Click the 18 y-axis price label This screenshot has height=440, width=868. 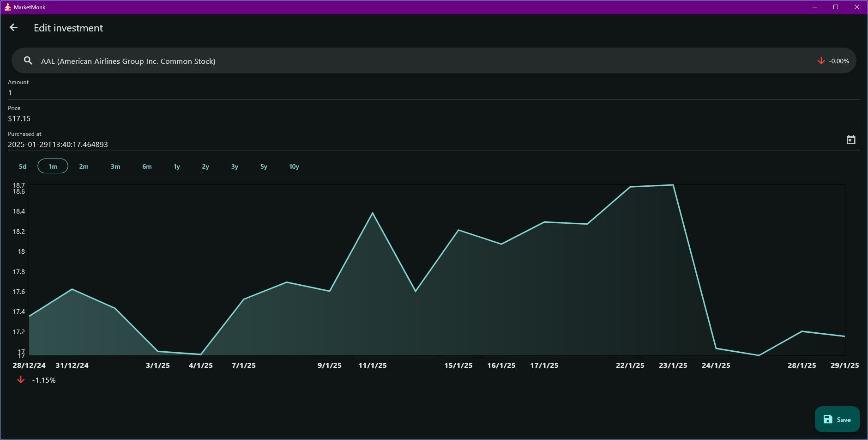tap(21, 251)
